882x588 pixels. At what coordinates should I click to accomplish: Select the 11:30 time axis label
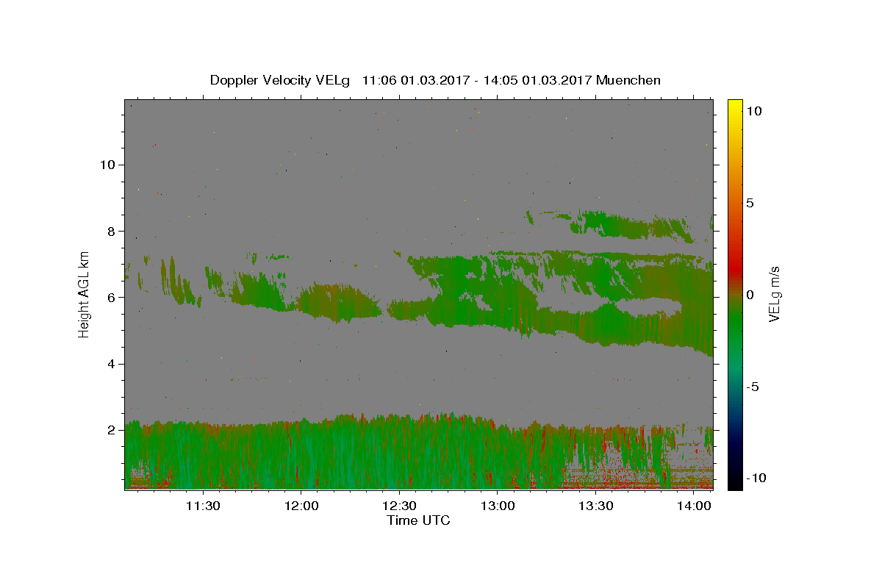tap(203, 506)
